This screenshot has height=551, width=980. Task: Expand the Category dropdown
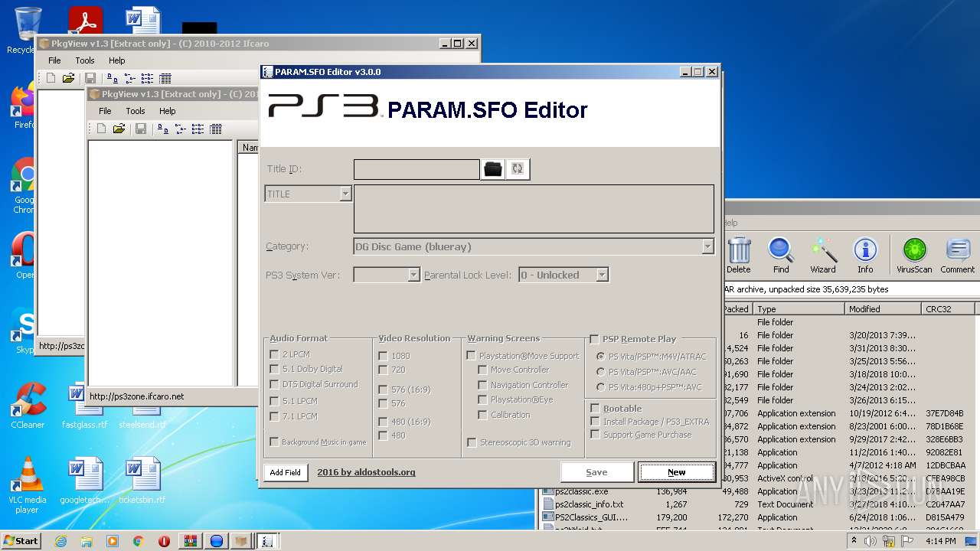(x=707, y=246)
